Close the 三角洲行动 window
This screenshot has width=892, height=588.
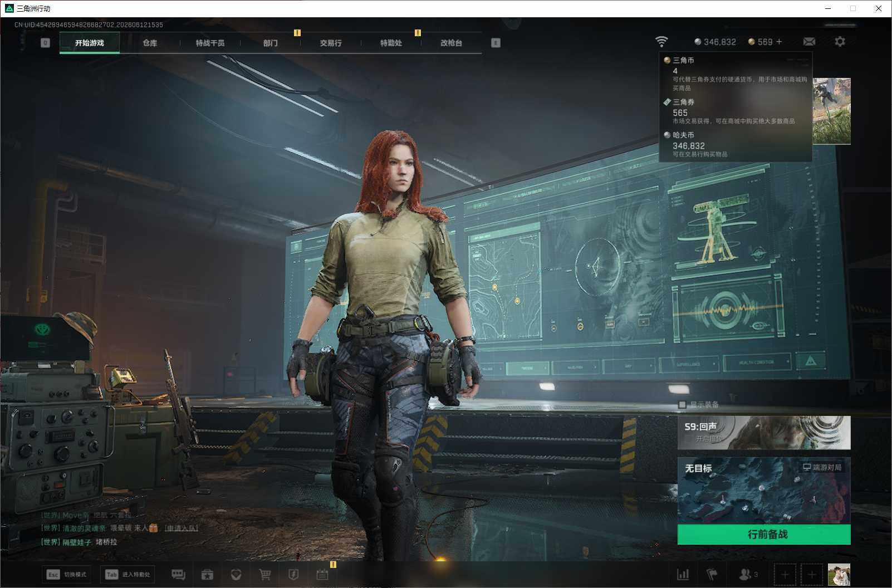pos(879,8)
